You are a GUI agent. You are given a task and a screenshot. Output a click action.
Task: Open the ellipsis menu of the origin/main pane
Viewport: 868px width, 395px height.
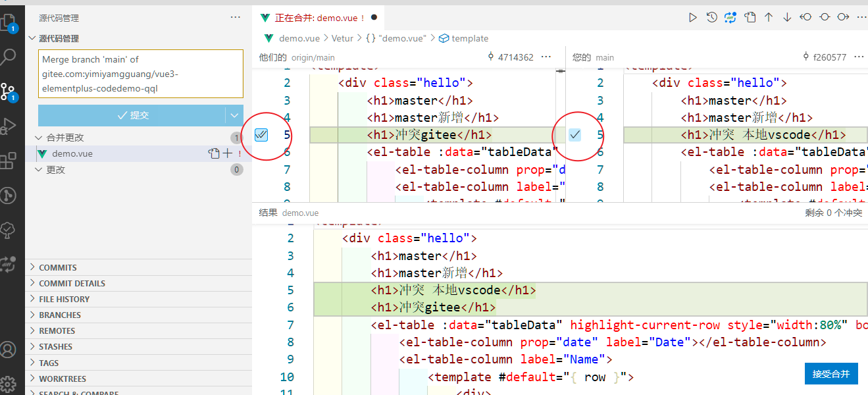pos(545,57)
